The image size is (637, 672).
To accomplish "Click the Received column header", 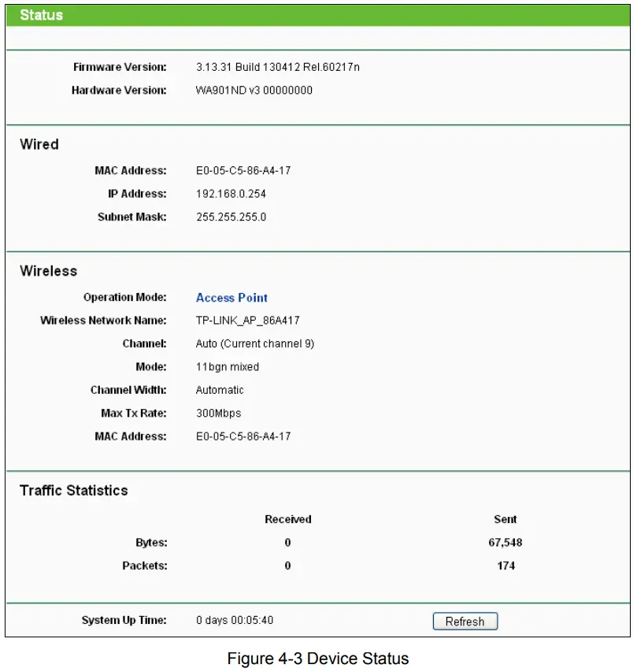I will tap(287, 519).
